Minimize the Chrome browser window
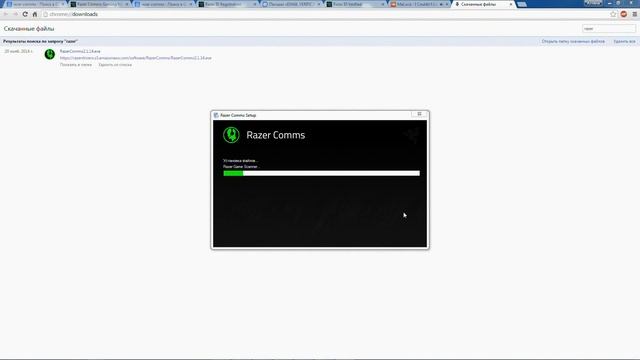 [610, 3]
